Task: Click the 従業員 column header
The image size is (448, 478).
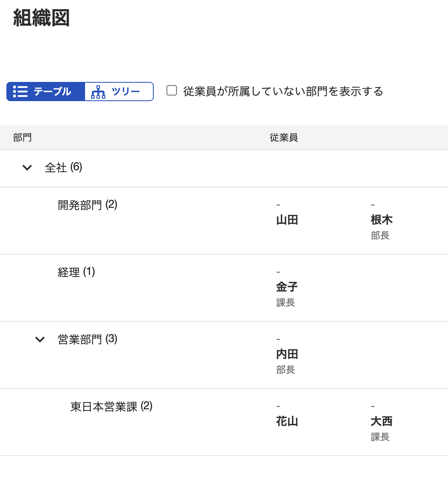Action: tap(283, 137)
